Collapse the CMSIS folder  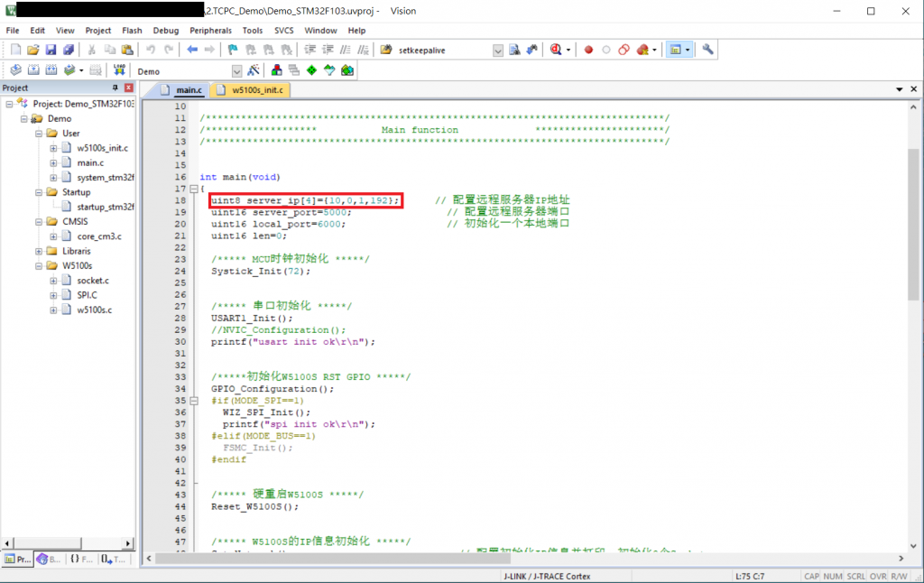click(x=39, y=222)
